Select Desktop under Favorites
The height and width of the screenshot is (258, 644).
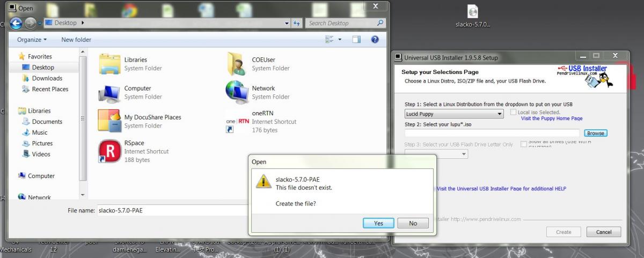point(43,68)
